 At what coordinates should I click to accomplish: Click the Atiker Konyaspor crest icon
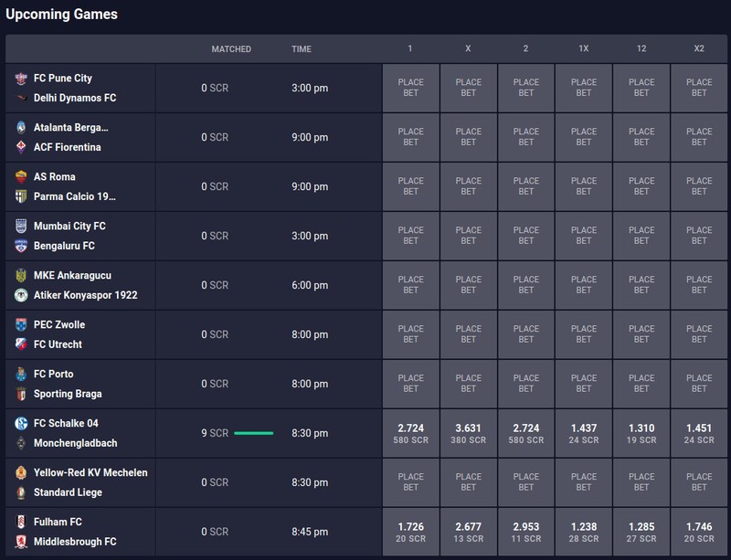21,295
